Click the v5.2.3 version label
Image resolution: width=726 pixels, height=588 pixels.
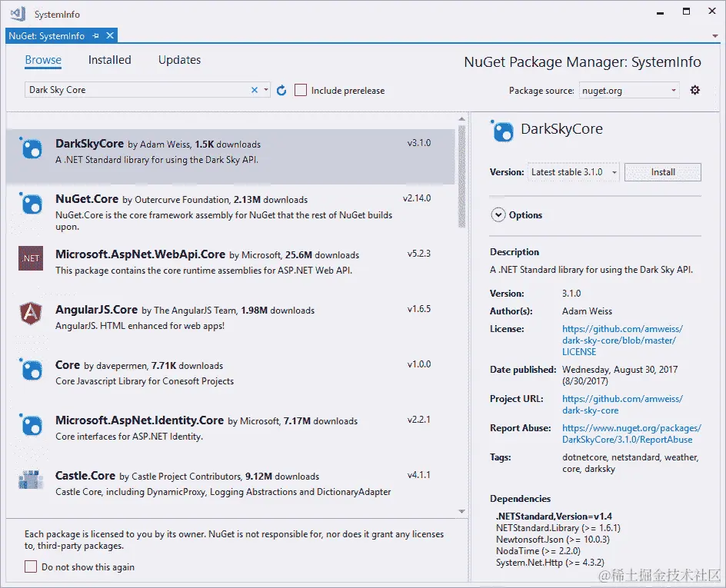(x=419, y=254)
